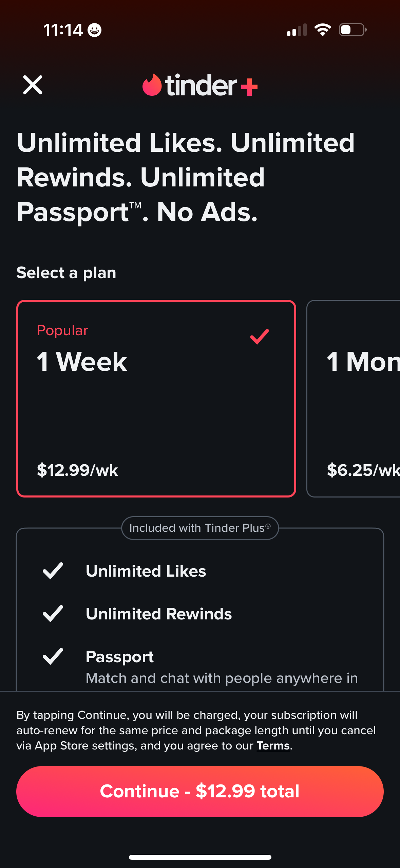
Task: Tap the red plus sign beside tinder
Action: pyautogui.click(x=249, y=87)
